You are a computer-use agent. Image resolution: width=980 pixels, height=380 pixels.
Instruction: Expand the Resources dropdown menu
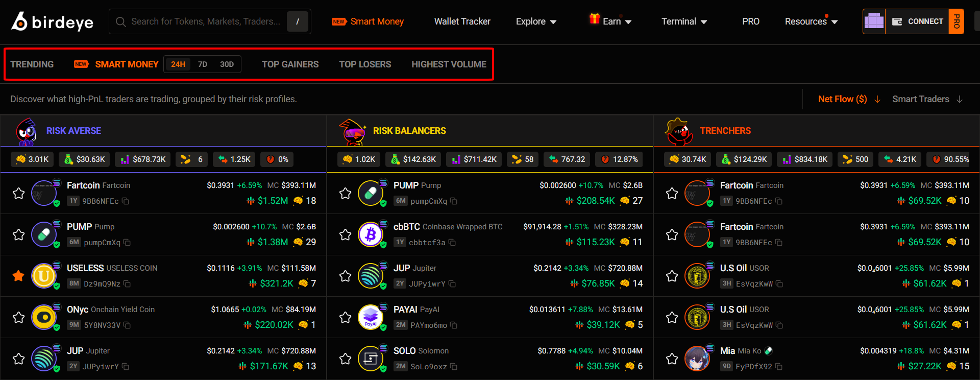tap(812, 21)
